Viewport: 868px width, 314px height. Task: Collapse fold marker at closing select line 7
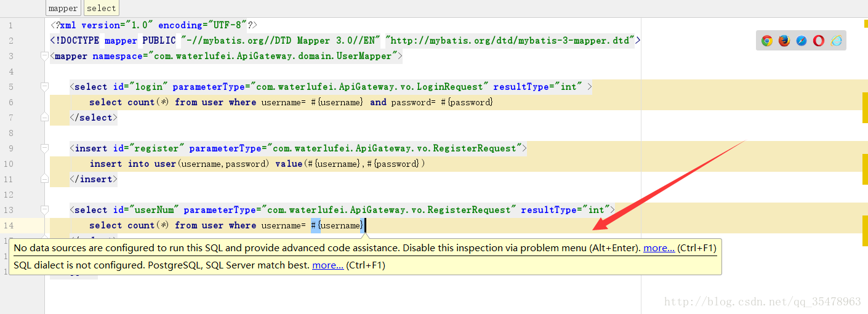(x=44, y=118)
